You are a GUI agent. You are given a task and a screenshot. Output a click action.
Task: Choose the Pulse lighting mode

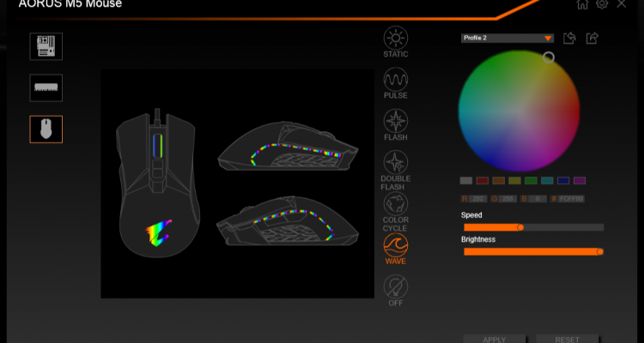pos(395,79)
